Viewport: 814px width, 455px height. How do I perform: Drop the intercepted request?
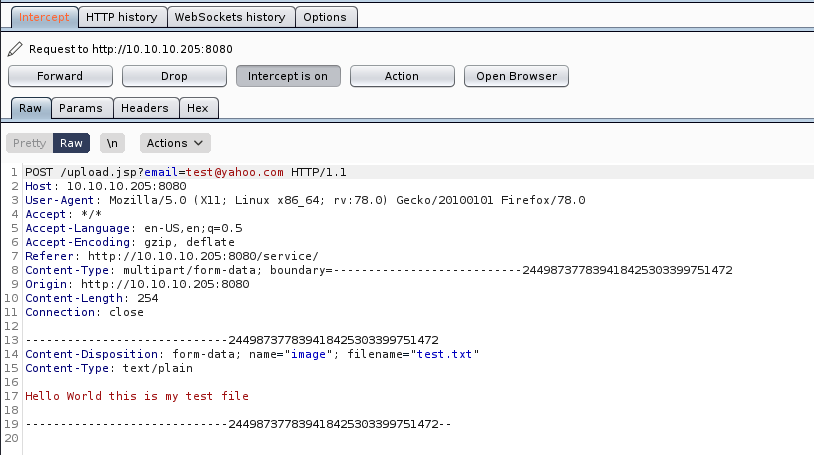(174, 76)
